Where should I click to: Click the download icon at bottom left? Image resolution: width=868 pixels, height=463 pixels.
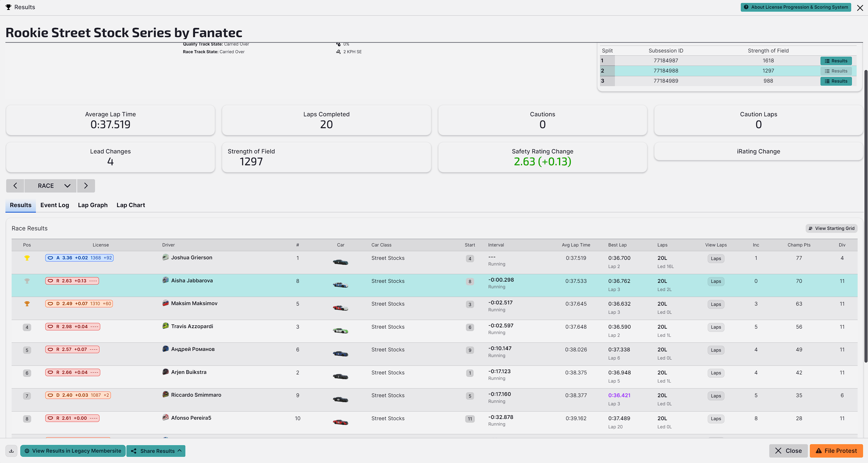coord(11,451)
